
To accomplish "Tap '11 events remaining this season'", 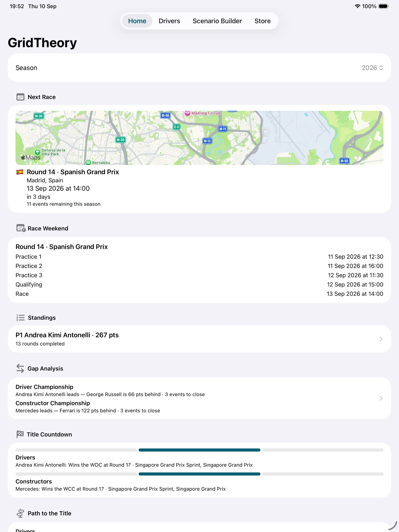I will (64, 204).
